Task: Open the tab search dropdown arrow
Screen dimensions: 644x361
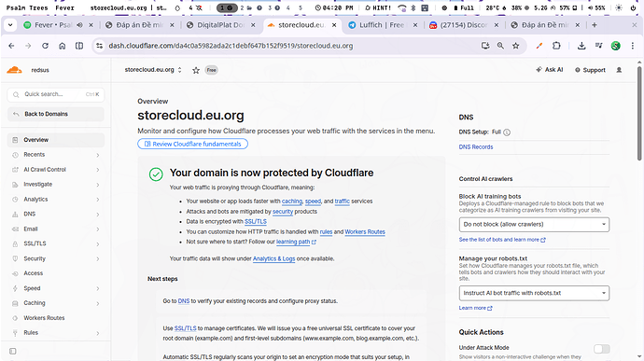Action: pos(10,25)
